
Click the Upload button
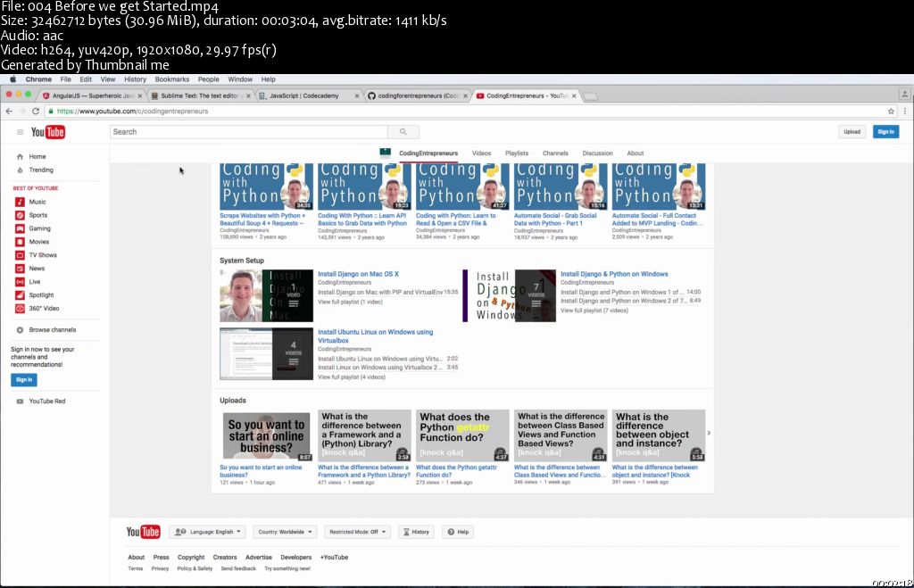[x=852, y=132]
